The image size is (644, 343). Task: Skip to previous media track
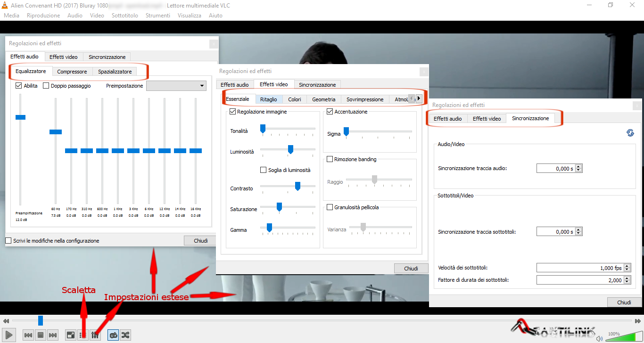point(28,335)
